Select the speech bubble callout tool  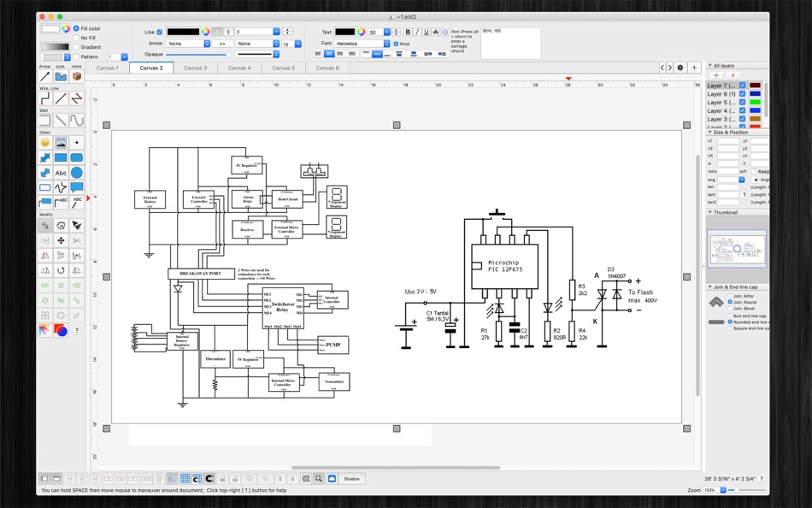pyautogui.click(x=77, y=187)
